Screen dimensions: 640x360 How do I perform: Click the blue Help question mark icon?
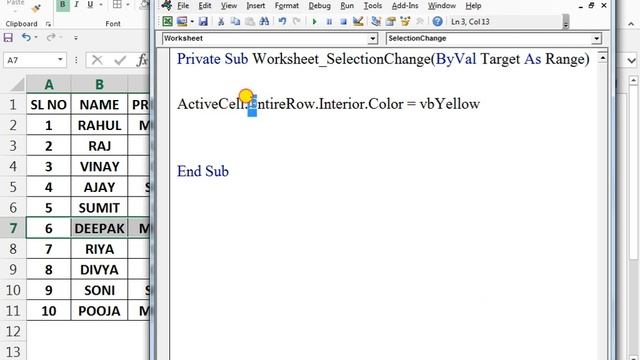click(x=437, y=22)
